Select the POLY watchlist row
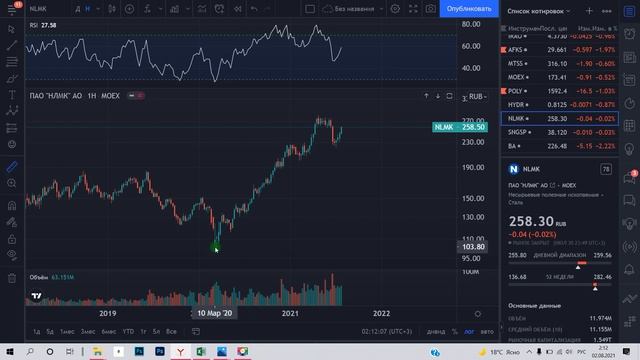This screenshot has width=640, height=360. [560, 91]
